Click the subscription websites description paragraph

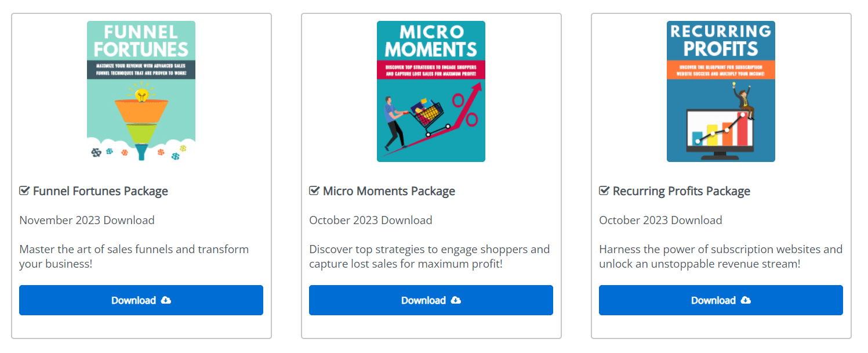click(720, 257)
